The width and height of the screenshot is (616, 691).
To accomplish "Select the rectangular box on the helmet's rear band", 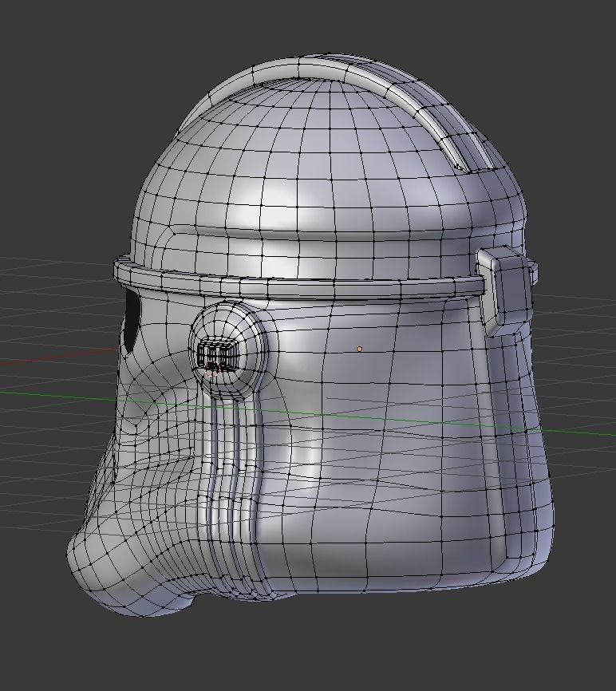I will click(504, 291).
